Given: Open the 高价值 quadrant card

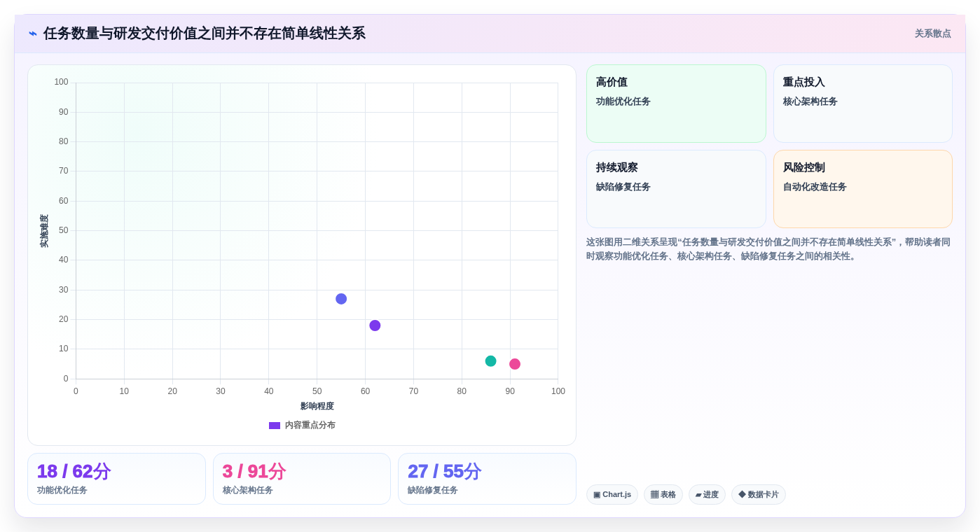Looking at the screenshot, I should click(676, 104).
